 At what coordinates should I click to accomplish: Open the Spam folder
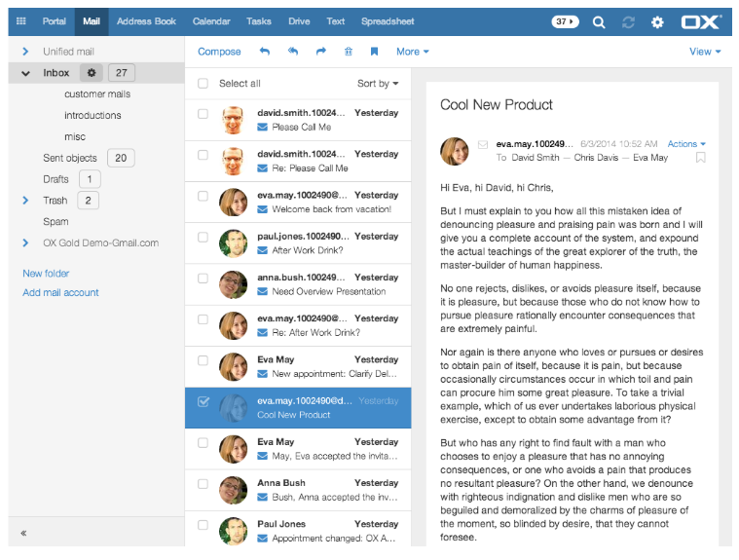[55, 221]
